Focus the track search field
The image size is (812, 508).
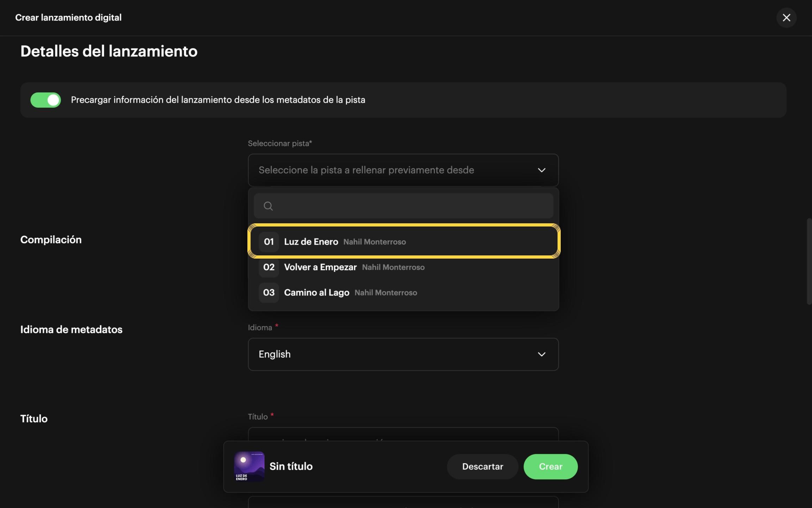pyautogui.click(x=403, y=206)
